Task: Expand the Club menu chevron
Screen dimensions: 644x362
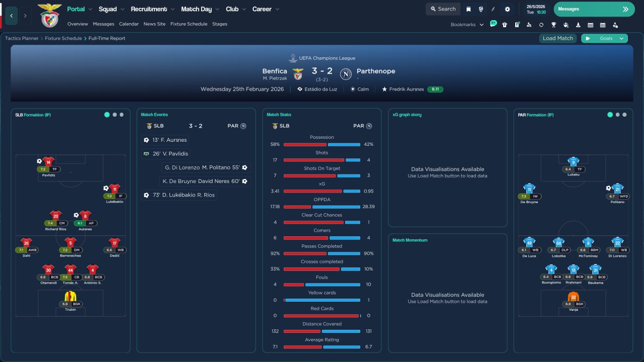Action: (x=244, y=9)
